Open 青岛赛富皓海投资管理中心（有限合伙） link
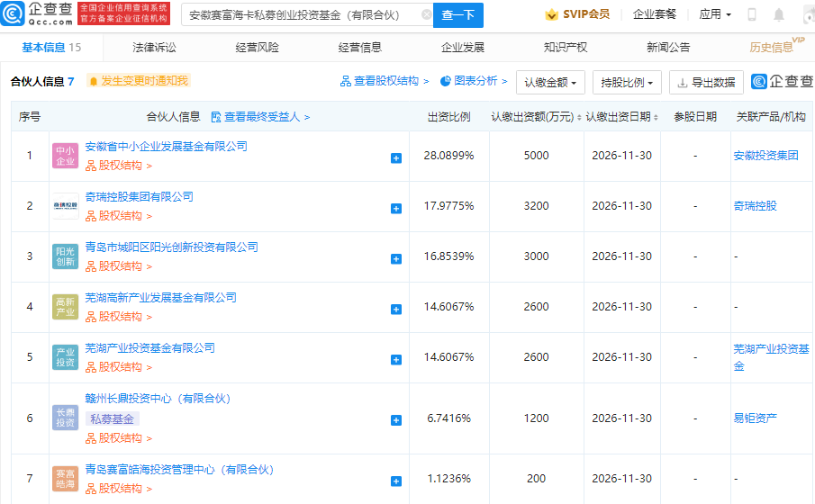 coord(179,470)
